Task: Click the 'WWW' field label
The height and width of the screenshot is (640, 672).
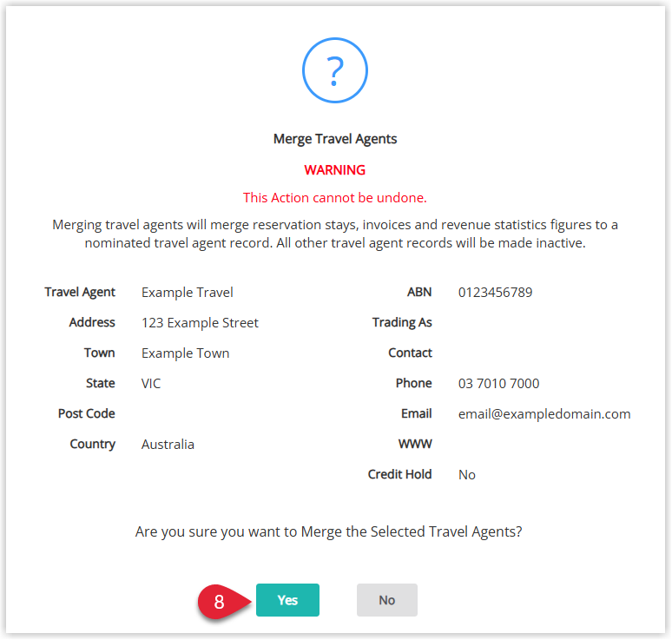Action: tap(415, 444)
